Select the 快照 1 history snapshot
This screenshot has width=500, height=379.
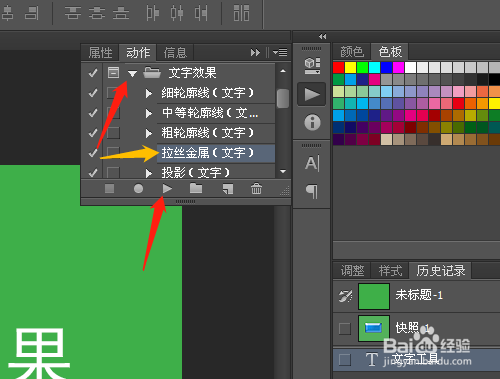[x=417, y=329]
